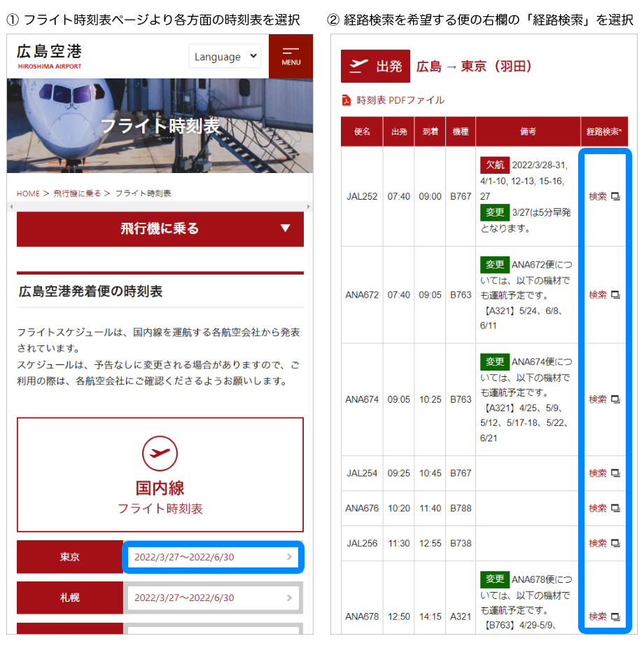Select departure time 09:25 cell
This screenshot has width=644, height=648.
pyautogui.click(x=399, y=473)
